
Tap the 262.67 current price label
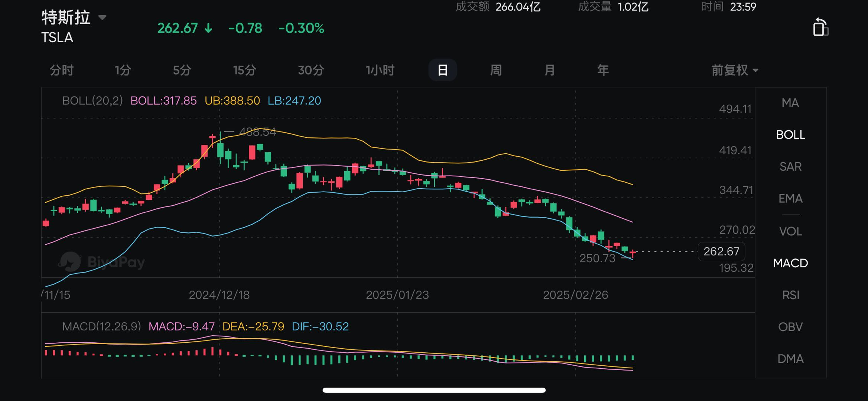point(721,251)
